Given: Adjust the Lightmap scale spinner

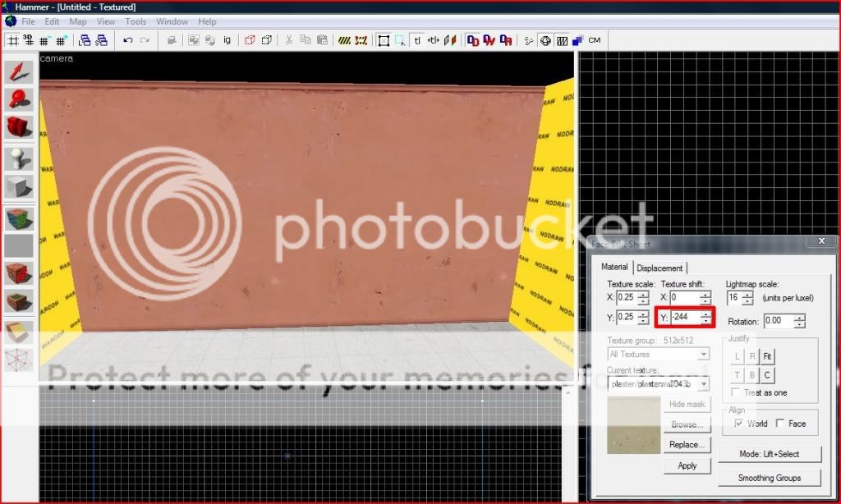Looking at the screenshot, I should coord(747,298).
